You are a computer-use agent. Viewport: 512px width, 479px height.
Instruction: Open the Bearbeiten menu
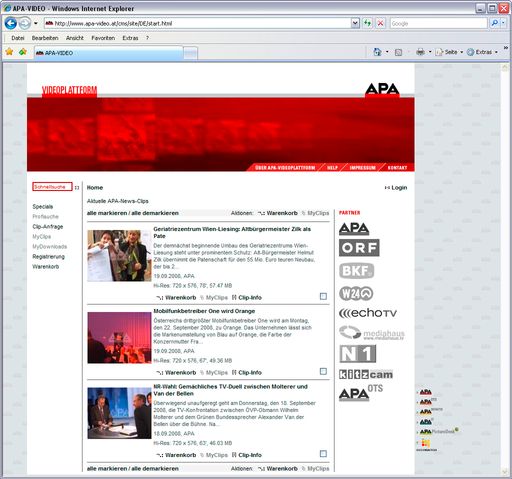pyautogui.click(x=45, y=38)
